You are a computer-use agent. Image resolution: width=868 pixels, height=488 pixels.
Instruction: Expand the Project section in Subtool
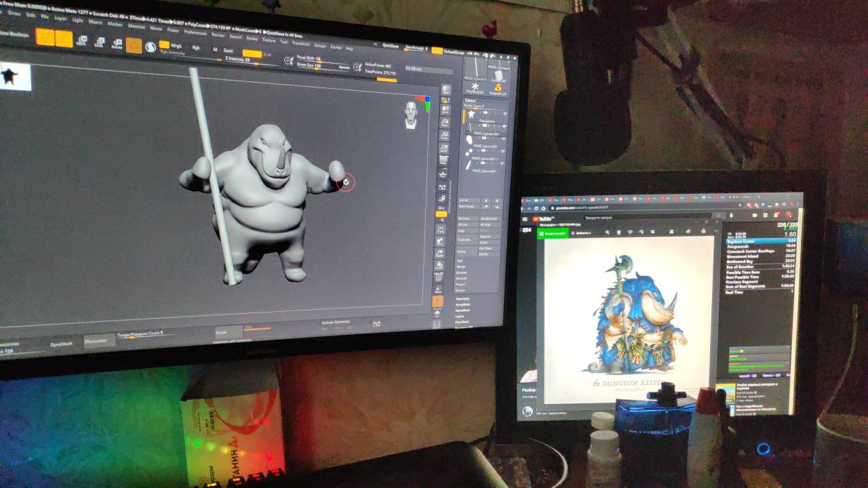(x=462, y=283)
